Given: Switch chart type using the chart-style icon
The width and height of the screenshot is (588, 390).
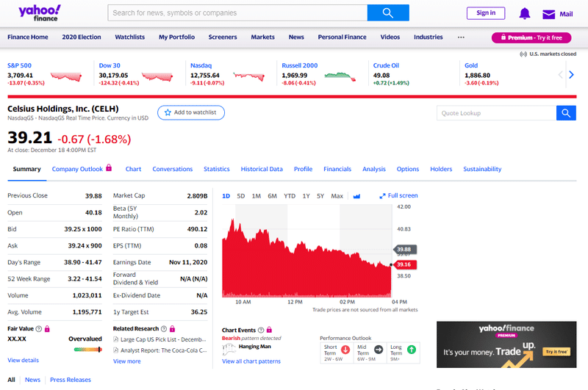Looking at the screenshot, I should (x=356, y=196).
